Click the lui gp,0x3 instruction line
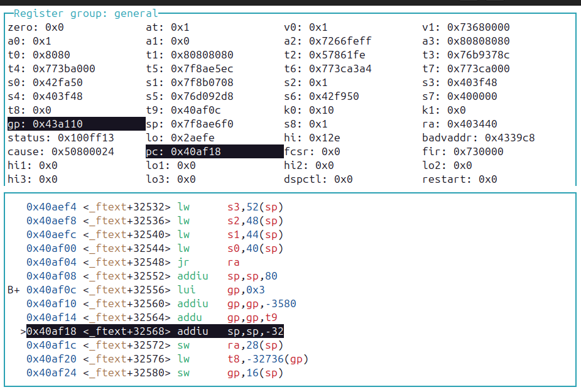Image resolution: width=581 pixels, height=392 pixels. tap(146, 290)
